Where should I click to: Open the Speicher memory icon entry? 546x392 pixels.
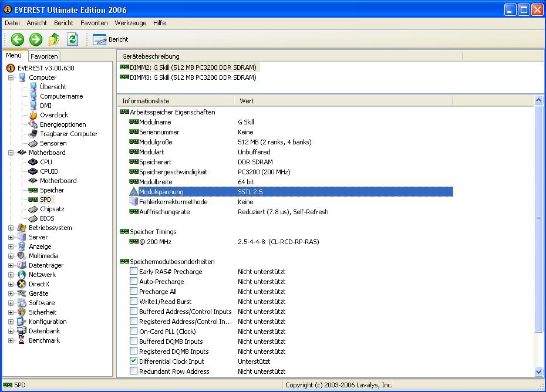(x=33, y=190)
